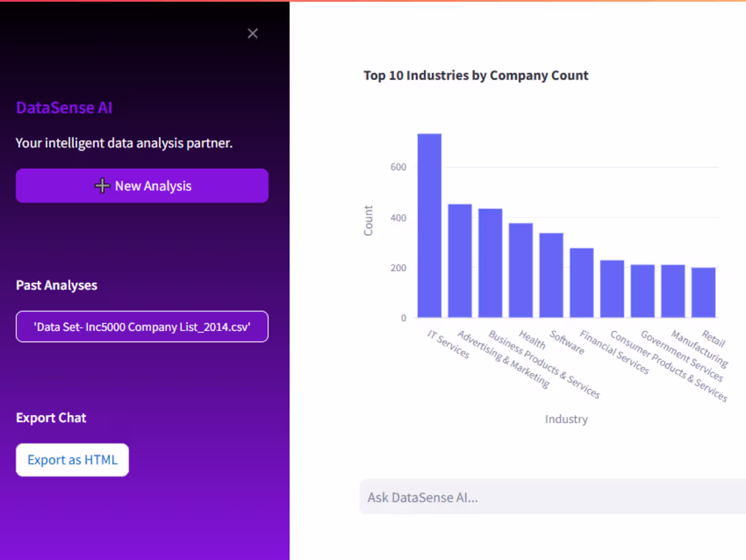The image size is (746, 560).
Task: Click the Count y-axis title
Action: (368, 220)
